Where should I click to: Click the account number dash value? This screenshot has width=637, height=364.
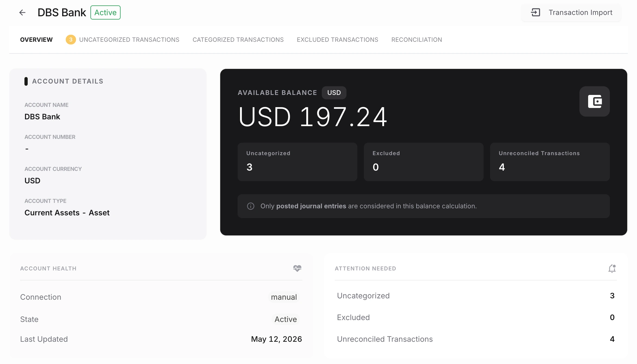tap(27, 149)
